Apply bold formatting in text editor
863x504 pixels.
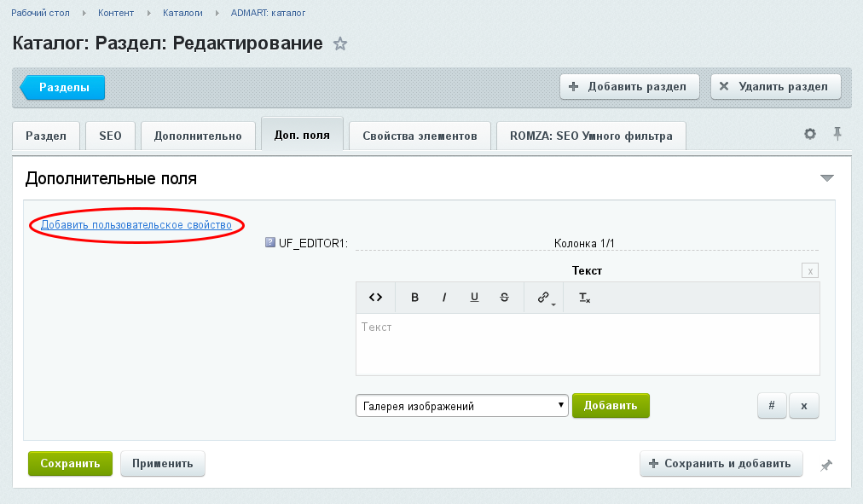click(x=414, y=298)
